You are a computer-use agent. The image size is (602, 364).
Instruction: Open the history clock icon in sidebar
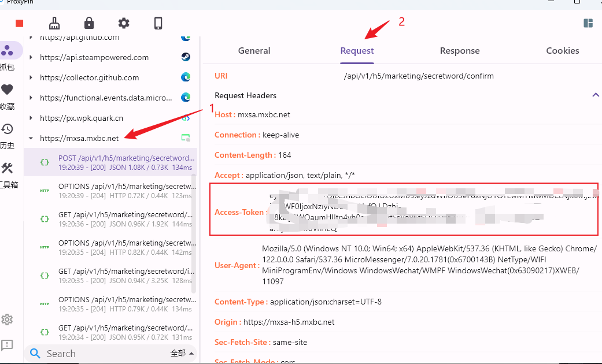click(7, 129)
